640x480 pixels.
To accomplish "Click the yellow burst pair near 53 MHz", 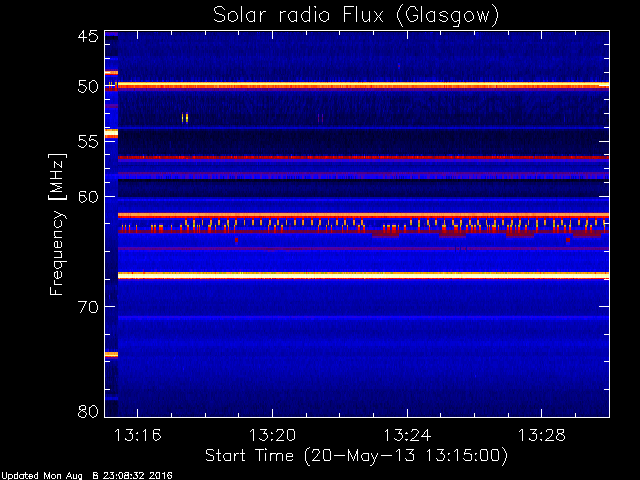I will coord(185,118).
